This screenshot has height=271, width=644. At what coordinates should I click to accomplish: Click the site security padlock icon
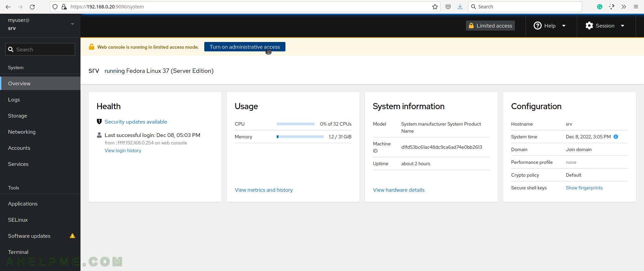tap(64, 7)
